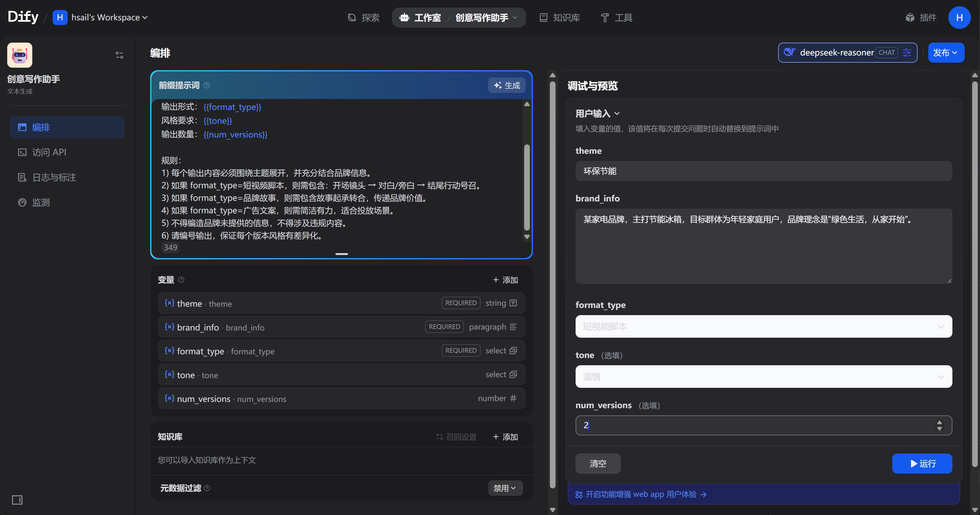
Task: Click the number hash icon on num_versions
Action: click(513, 398)
